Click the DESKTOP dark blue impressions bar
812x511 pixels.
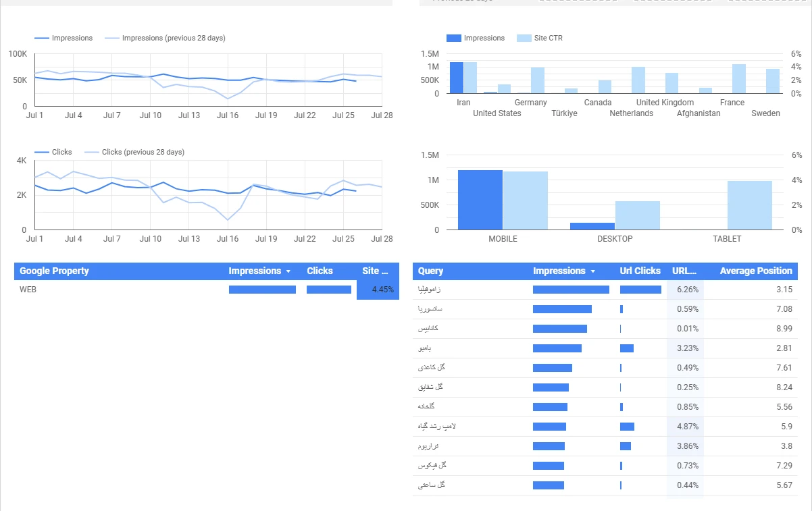click(x=592, y=226)
